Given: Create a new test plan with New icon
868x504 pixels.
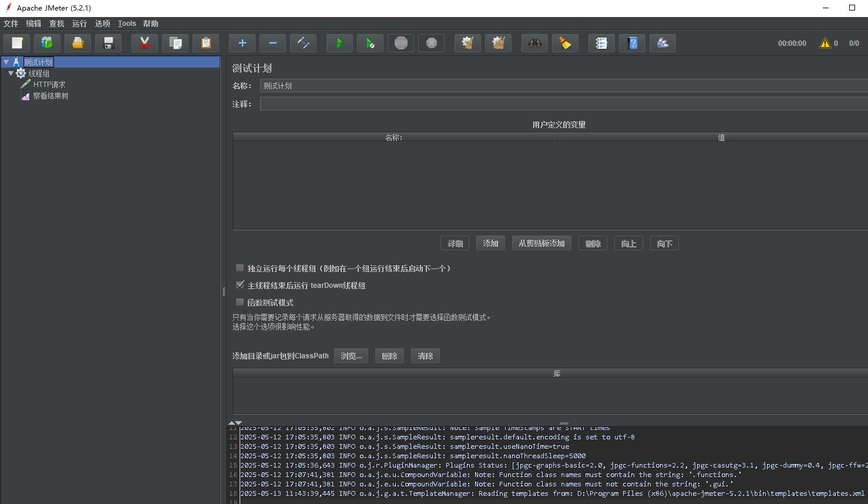Looking at the screenshot, I should [17, 43].
